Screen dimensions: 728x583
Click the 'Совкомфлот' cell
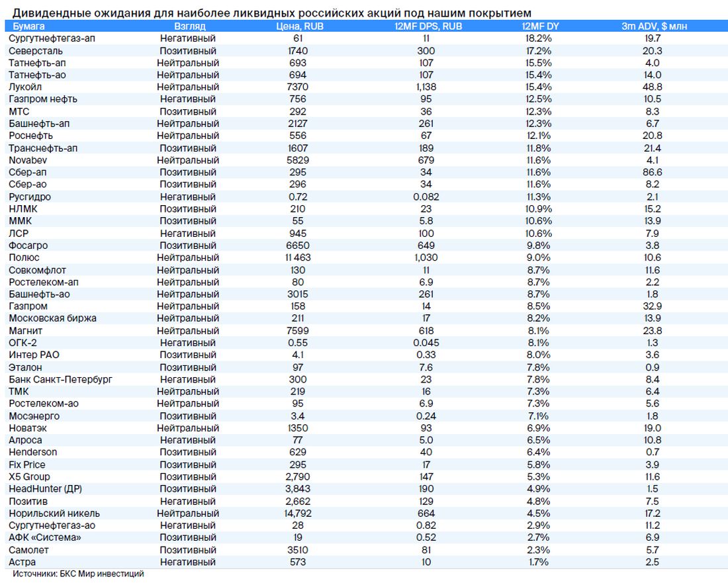click(x=37, y=271)
